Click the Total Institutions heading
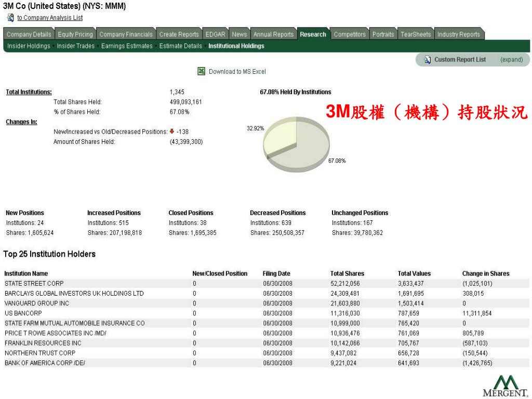The height and width of the screenshot is (399, 532). point(29,92)
